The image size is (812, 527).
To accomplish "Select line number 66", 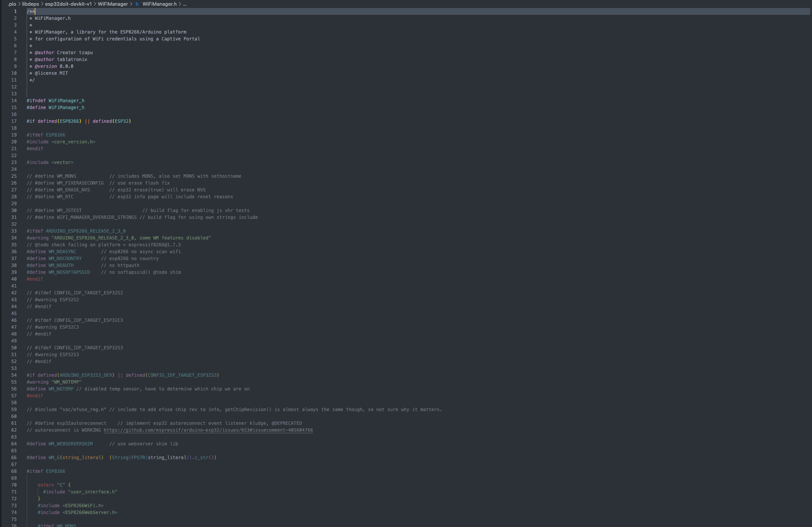I will [14, 457].
